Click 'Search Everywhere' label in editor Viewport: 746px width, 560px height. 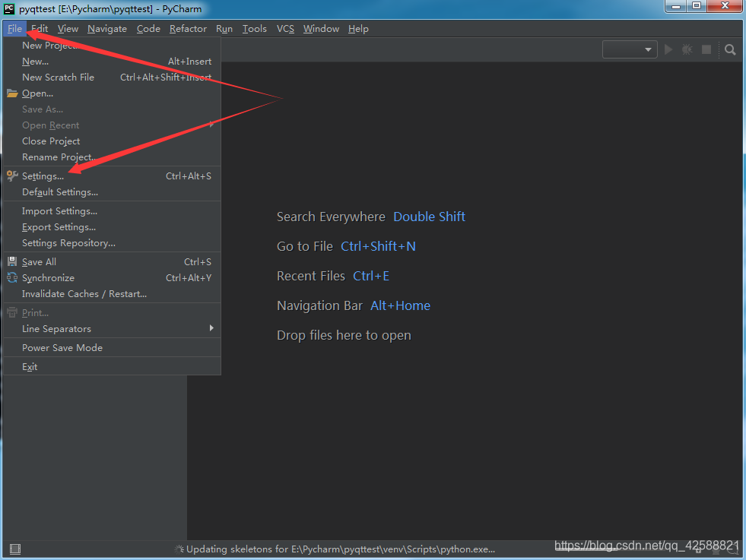(331, 217)
